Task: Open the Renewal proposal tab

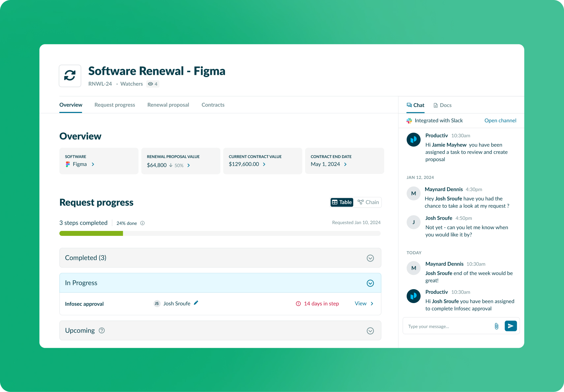Action: (x=168, y=105)
